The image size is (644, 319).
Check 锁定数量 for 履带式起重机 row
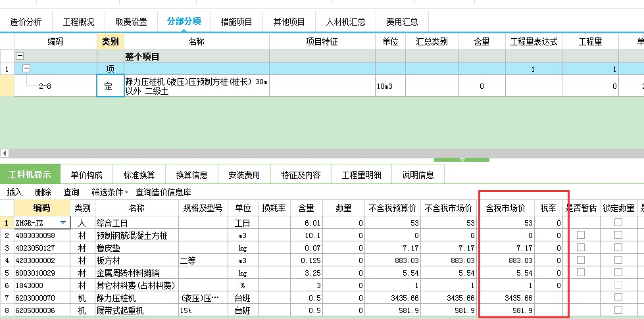(x=618, y=310)
